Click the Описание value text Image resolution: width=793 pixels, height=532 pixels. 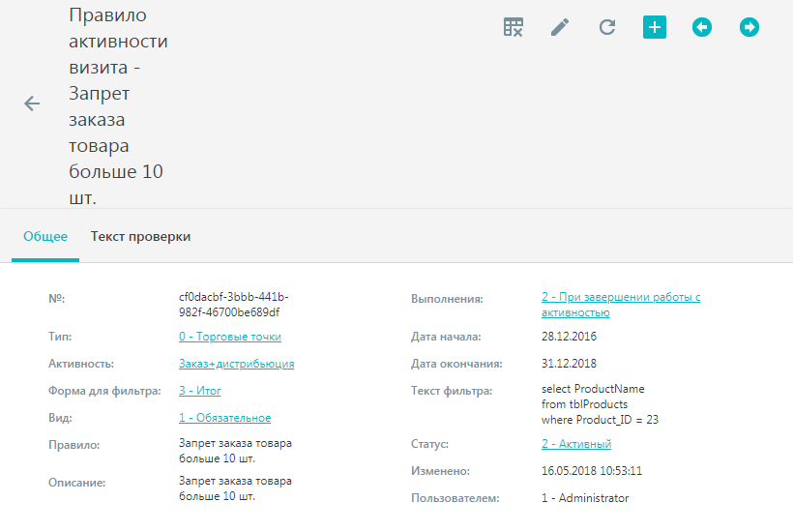235,488
